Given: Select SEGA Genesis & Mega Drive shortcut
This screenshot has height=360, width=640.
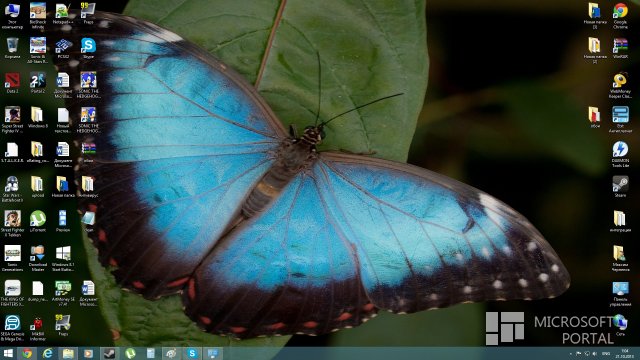Looking at the screenshot, I should 12,328.
